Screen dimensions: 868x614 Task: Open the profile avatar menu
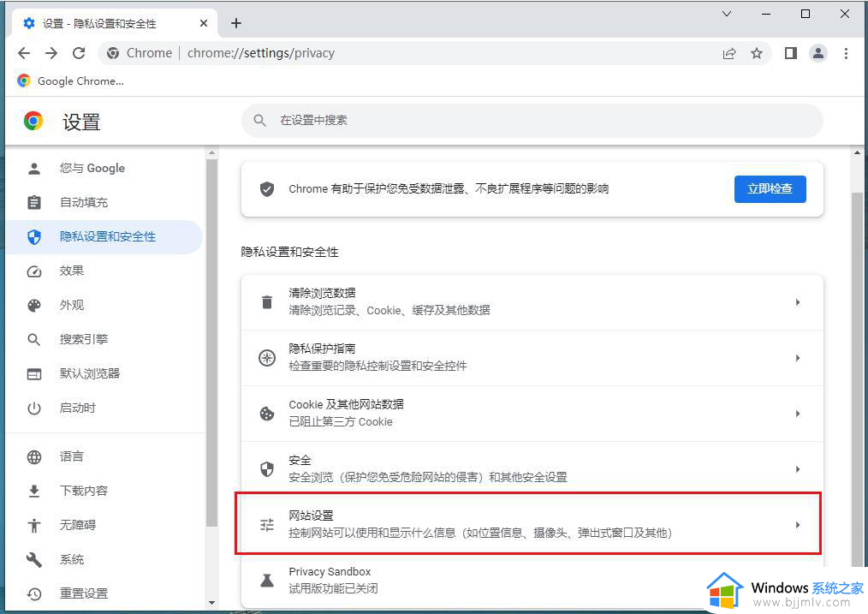pos(818,53)
